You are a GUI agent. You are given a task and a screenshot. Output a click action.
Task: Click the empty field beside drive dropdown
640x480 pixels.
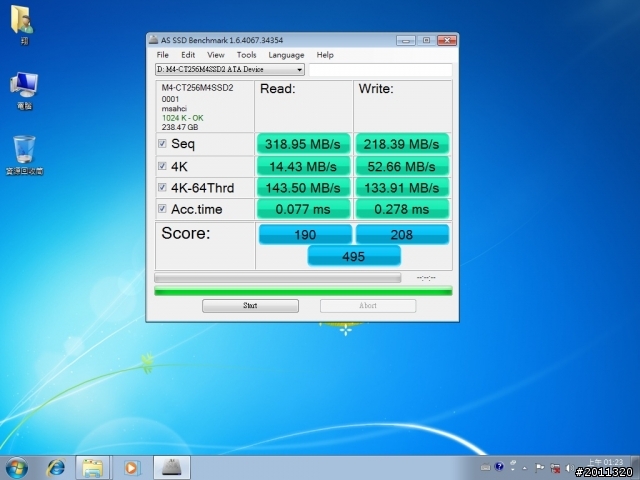(380, 70)
